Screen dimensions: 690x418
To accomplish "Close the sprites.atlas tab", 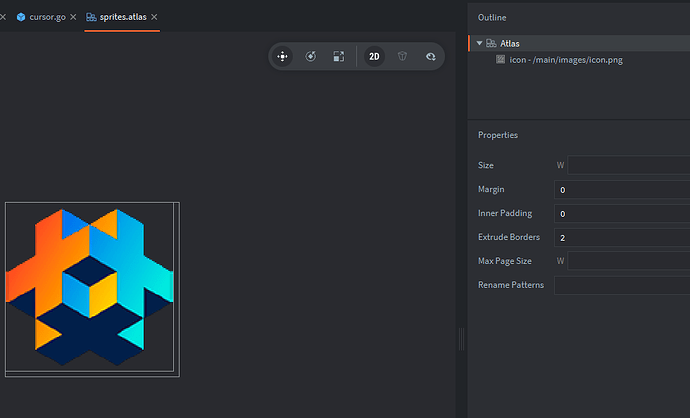I will (154, 17).
